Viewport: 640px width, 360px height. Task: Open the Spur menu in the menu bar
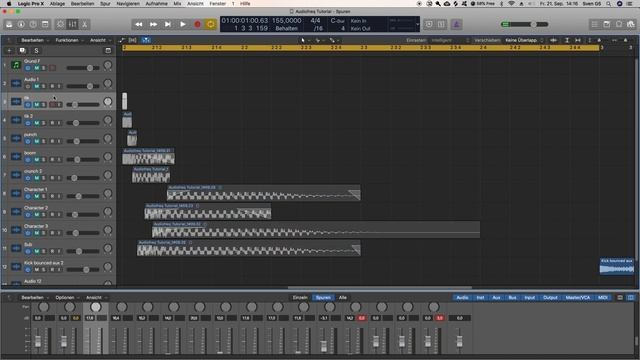tap(105, 4)
